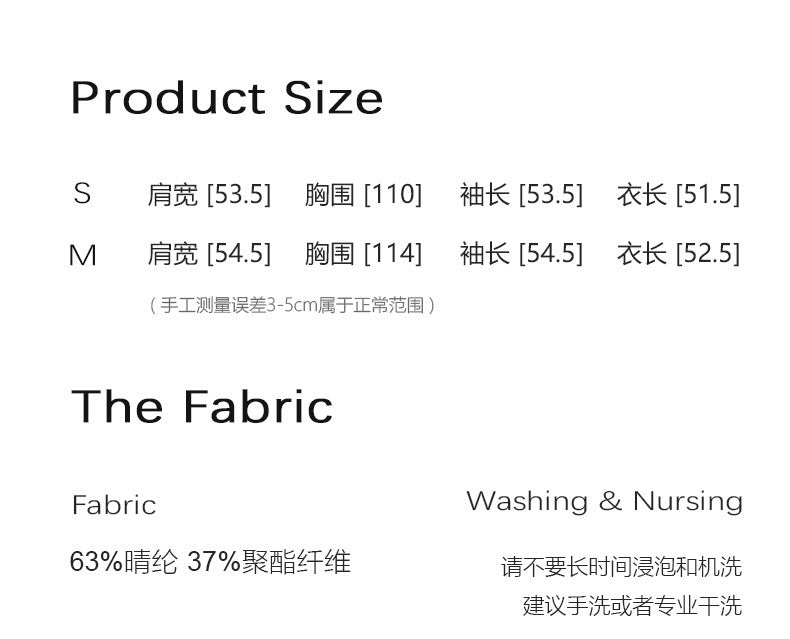Select the M size label
Image resolution: width=790 pixels, height=639 pixels.
(82, 255)
